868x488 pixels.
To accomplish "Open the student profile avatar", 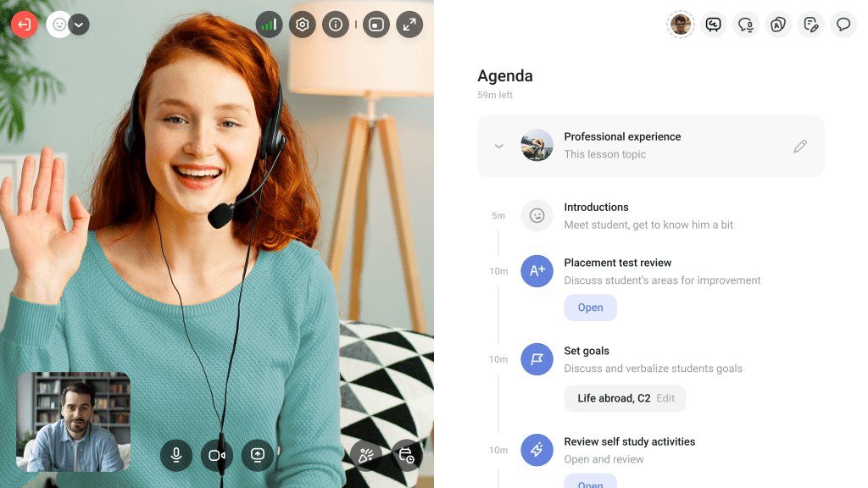I will coord(681,25).
